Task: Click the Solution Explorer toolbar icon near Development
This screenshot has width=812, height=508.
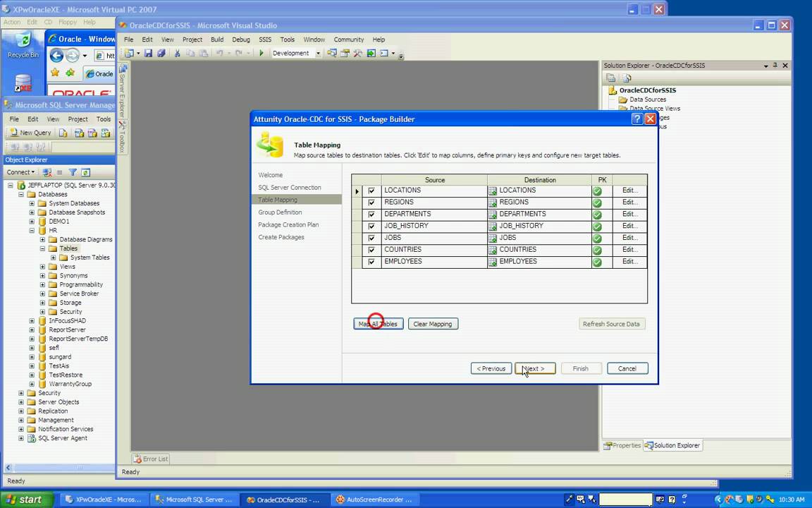Action: (x=332, y=53)
